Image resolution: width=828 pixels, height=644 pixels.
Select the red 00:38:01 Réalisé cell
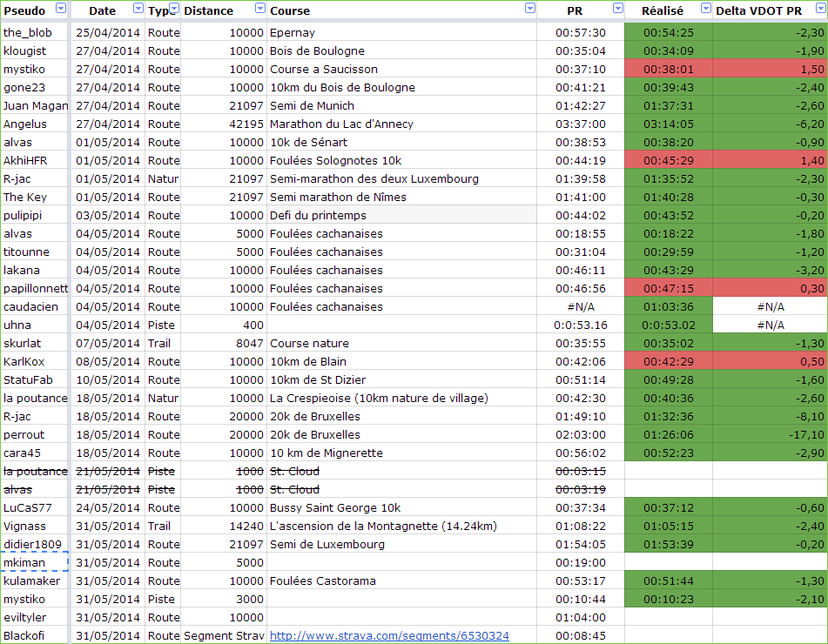coord(669,69)
